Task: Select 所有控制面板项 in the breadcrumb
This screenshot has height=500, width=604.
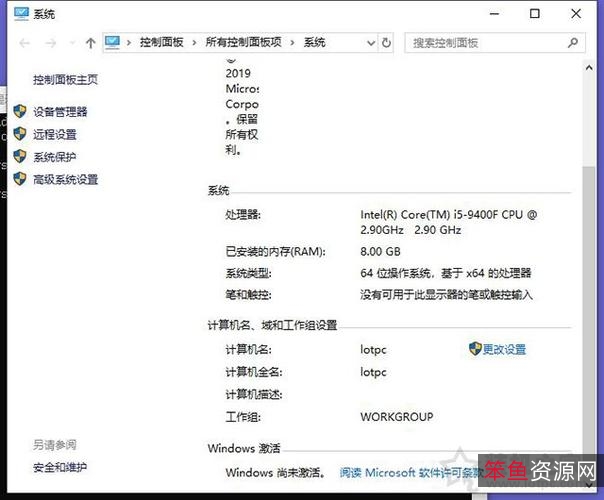Action: 243,42
